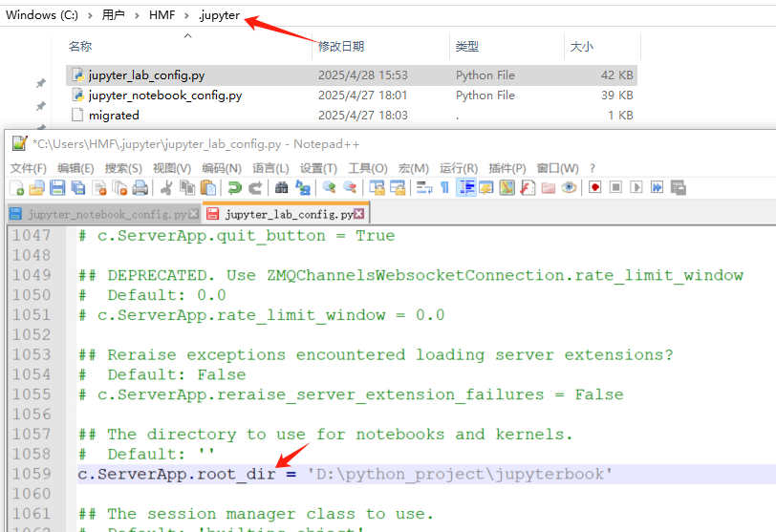
Task: Click the Zoom Out magnifier icon
Action: pos(350,188)
